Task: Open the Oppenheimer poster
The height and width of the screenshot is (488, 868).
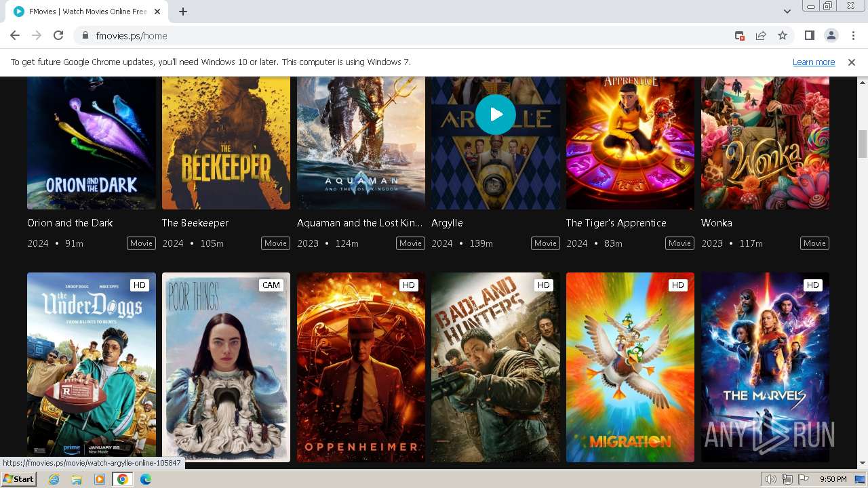Action: (361, 367)
